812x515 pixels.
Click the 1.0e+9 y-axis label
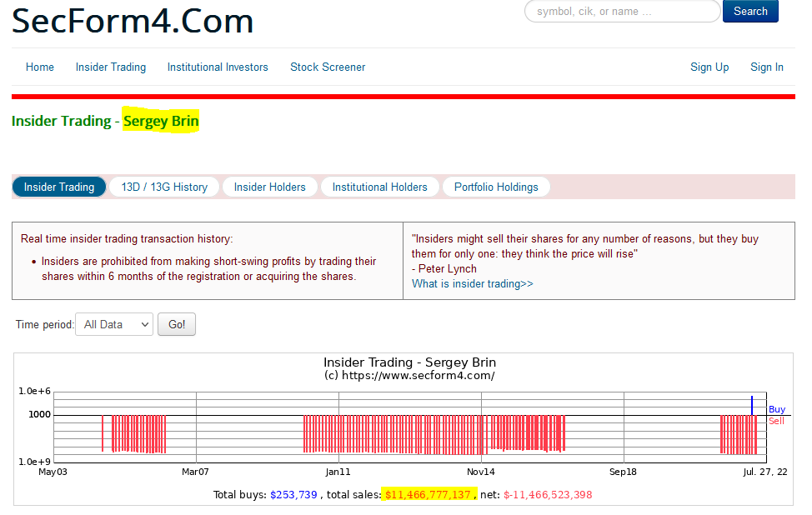click(x=35, y=462)
